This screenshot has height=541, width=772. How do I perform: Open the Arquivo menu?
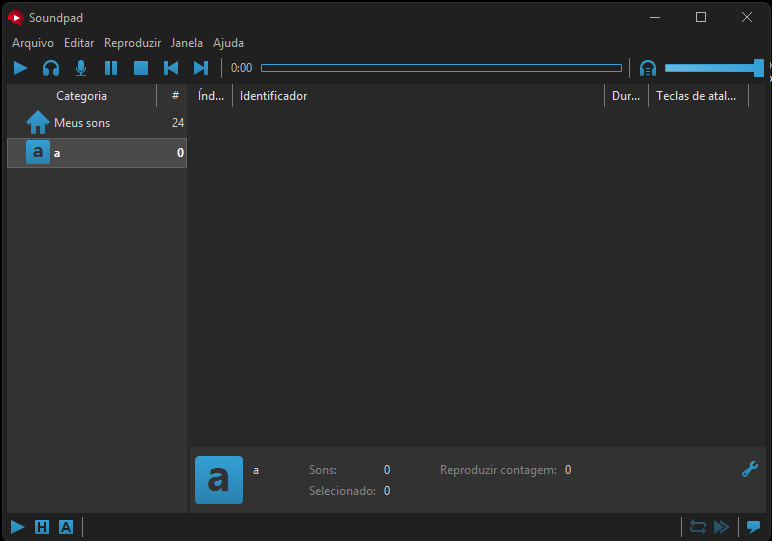[x=33, y=43]
